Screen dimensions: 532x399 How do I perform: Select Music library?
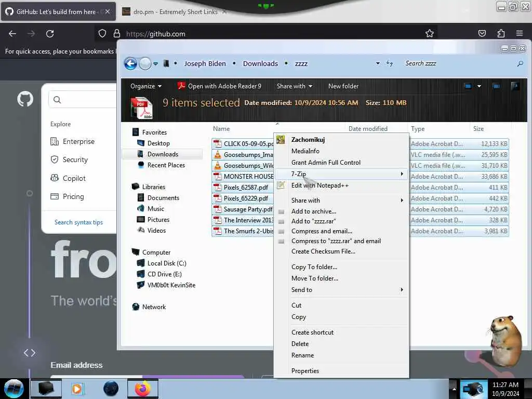[151, 208]
